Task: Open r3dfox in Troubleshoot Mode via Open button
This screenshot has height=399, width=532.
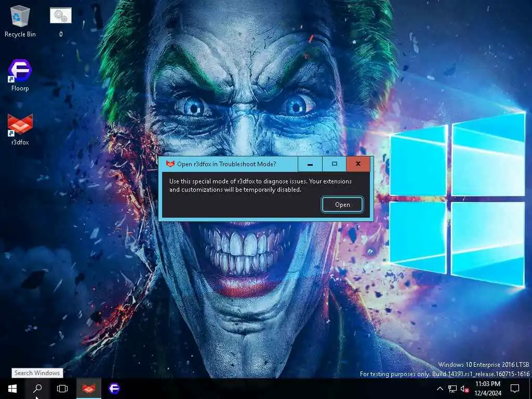Action: pyautogui.click(x=342, y=205)
